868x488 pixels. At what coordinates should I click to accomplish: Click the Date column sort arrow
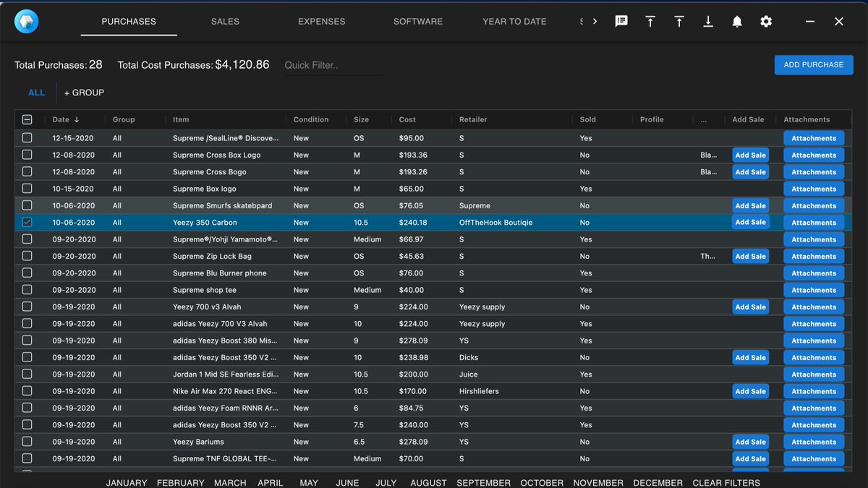(77, 120)
